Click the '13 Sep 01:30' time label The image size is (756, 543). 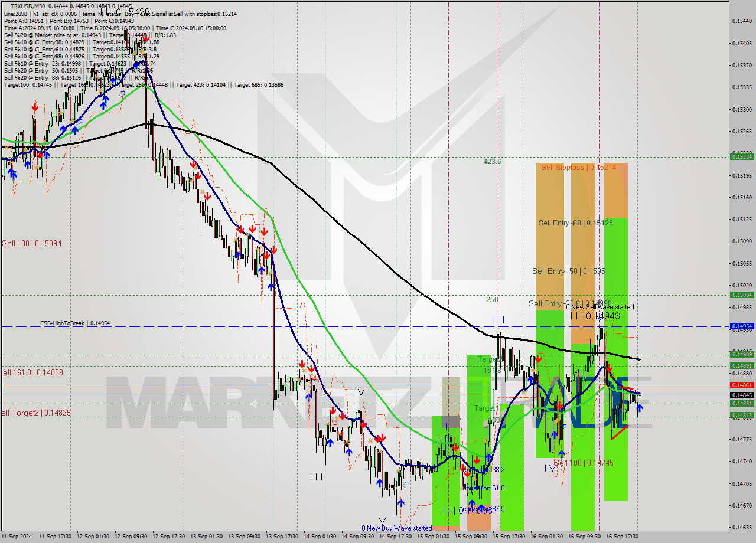click(206, 537)
